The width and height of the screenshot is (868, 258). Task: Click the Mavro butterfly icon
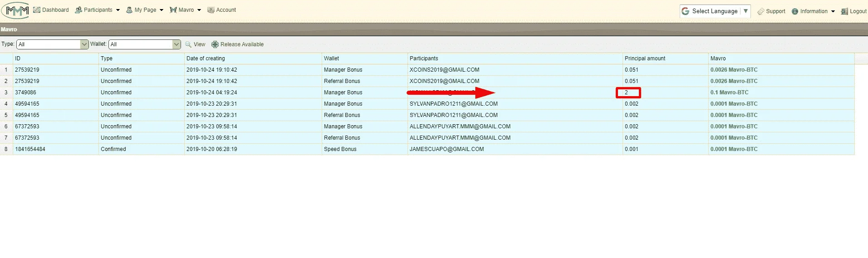(173, 10)
